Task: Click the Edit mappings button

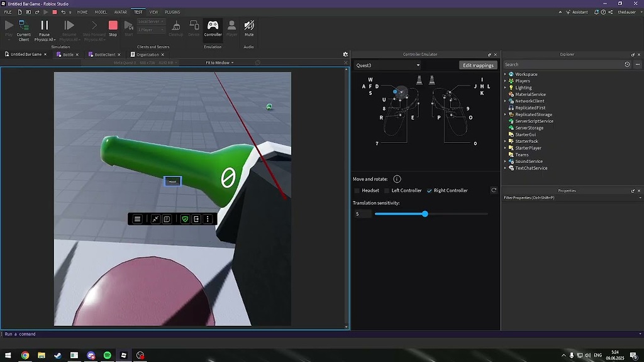Action: 478,65
